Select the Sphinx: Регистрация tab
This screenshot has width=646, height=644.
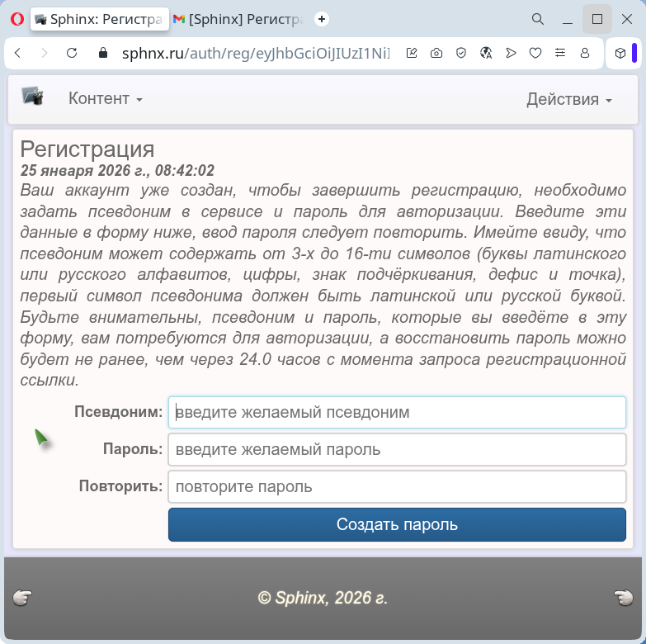(x=99, y=19)
